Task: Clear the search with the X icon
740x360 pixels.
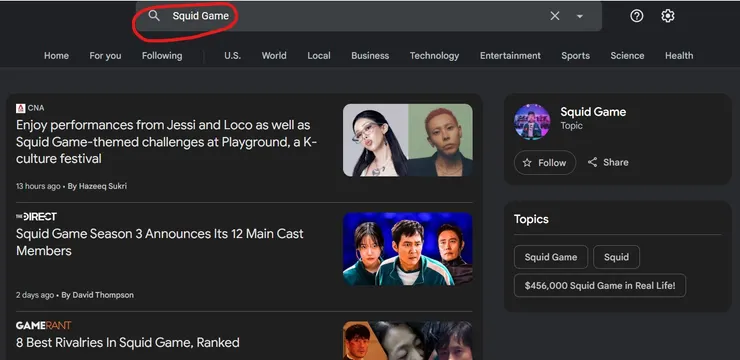Action: coord(555,16)
